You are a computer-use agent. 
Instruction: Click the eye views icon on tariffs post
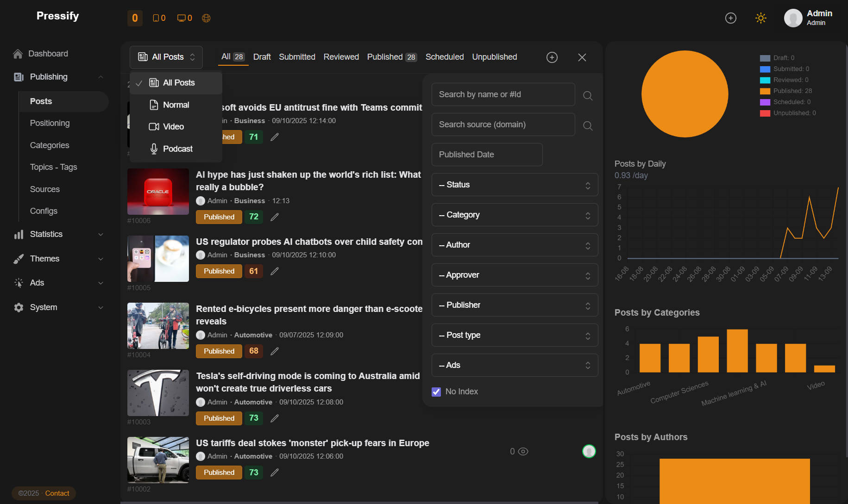tap(523, 452)
